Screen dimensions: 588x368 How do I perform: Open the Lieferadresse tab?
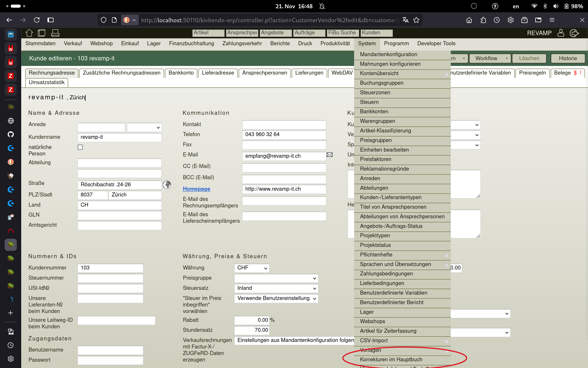tap(218, 73)
